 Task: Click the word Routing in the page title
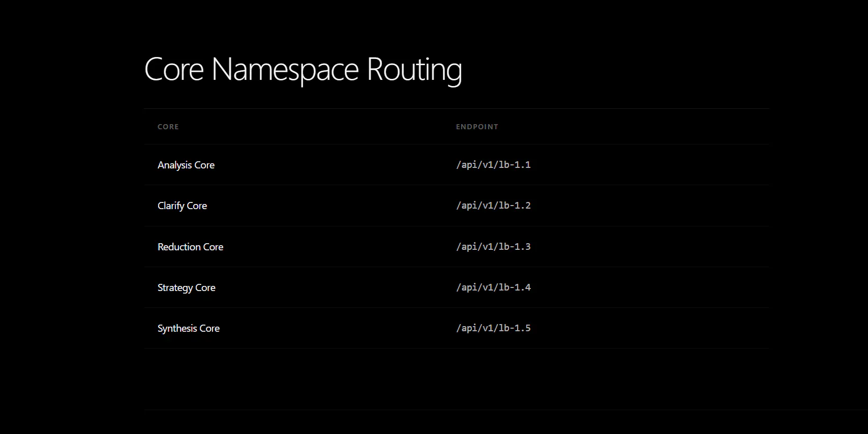tap(414, 70)
